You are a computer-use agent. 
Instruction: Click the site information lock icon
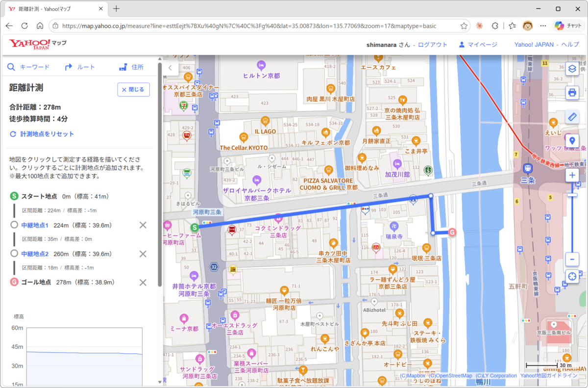pos(55,26)
